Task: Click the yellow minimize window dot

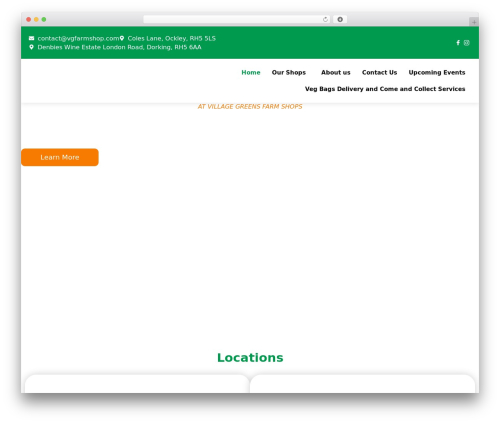Action: pyautogui.click(x=36, y=19)
